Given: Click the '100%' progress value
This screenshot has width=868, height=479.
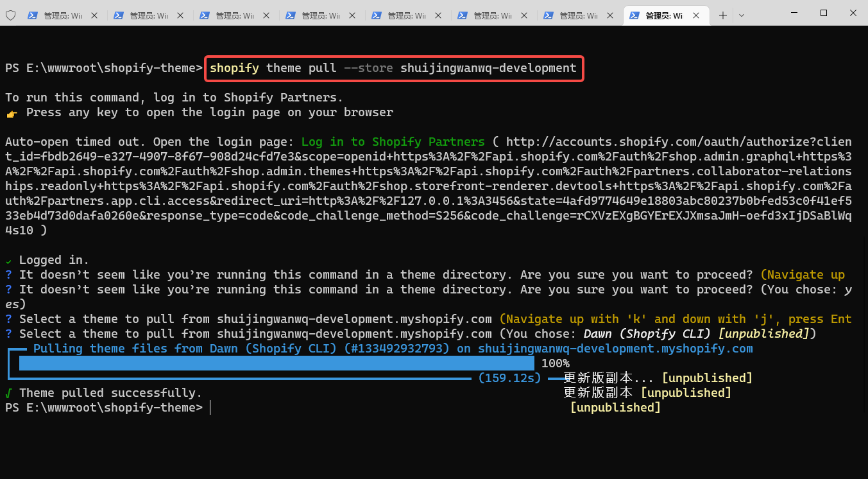Looking at the screenshot, I should (556, 363).
